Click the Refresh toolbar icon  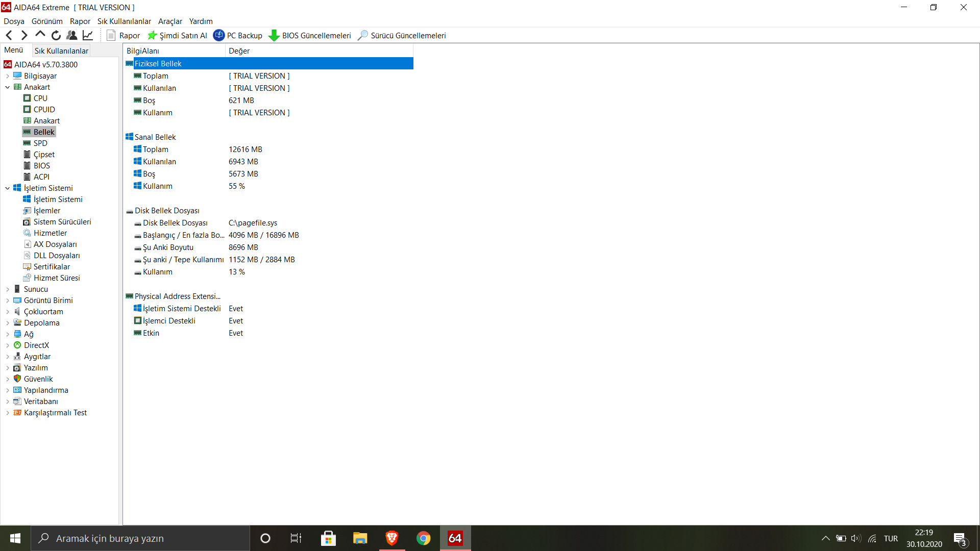(56, 35)
